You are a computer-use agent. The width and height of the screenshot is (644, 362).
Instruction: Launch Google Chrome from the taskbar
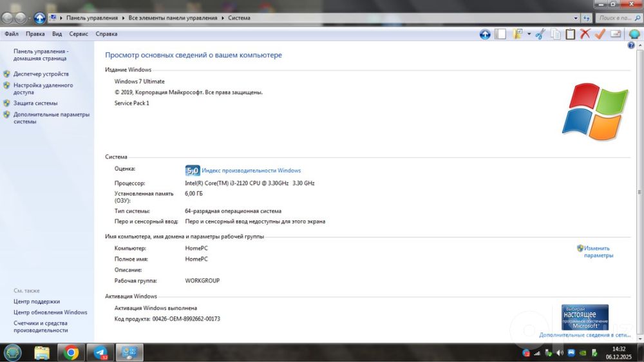point(71,352)
